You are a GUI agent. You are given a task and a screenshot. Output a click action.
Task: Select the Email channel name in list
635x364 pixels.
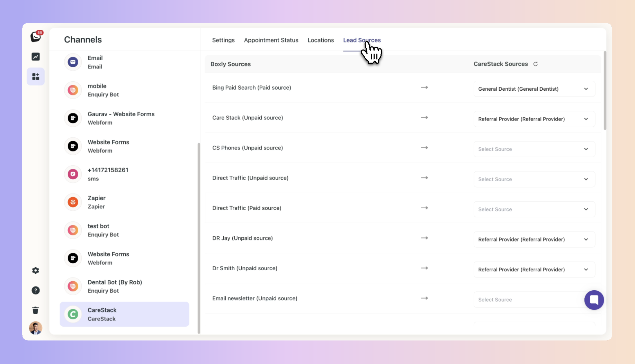coord(95,58)
